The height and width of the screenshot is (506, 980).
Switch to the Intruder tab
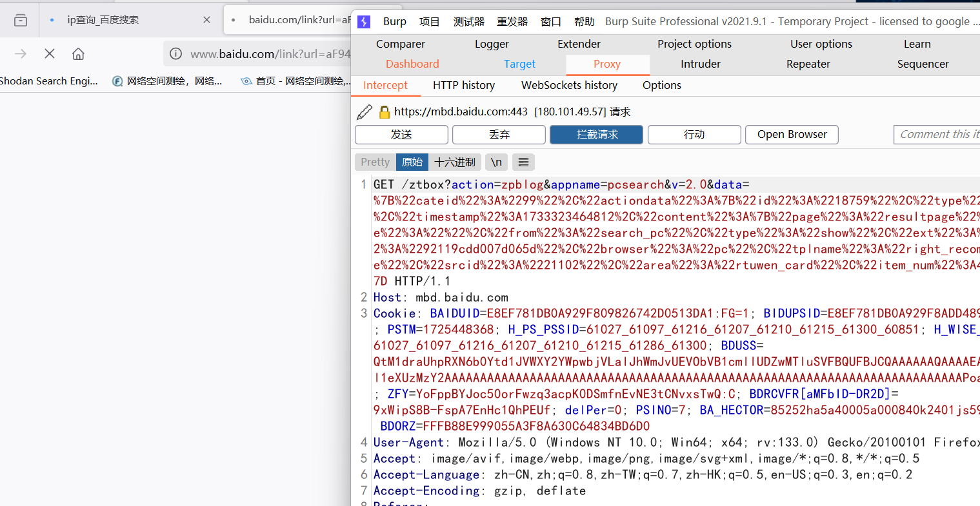click(701, 64)
